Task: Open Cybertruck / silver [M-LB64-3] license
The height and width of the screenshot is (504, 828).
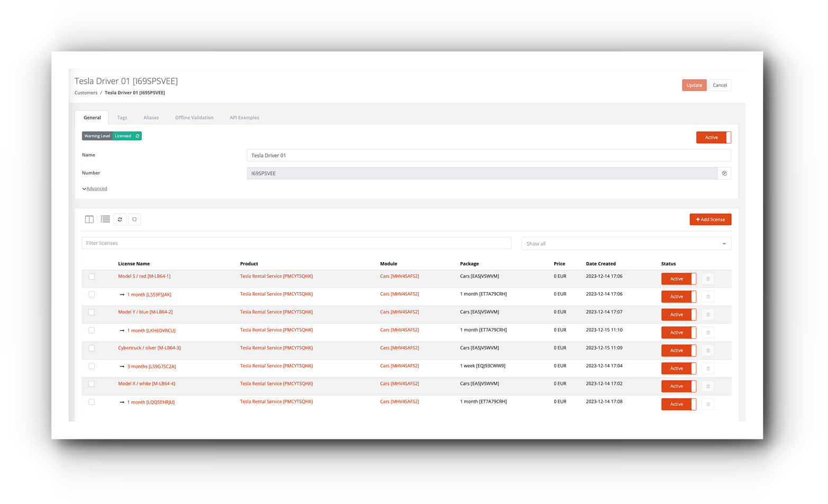Action: coord(149,348)
